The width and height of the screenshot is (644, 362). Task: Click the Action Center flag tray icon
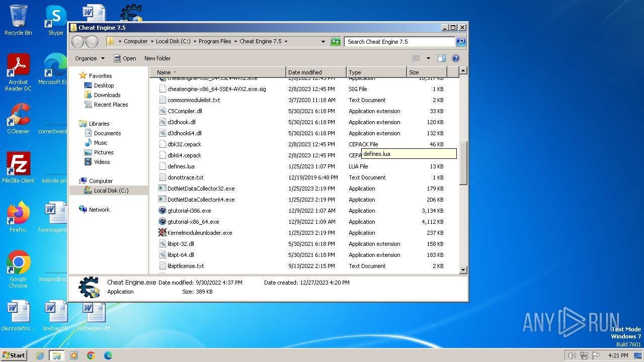tap(596, 355)
